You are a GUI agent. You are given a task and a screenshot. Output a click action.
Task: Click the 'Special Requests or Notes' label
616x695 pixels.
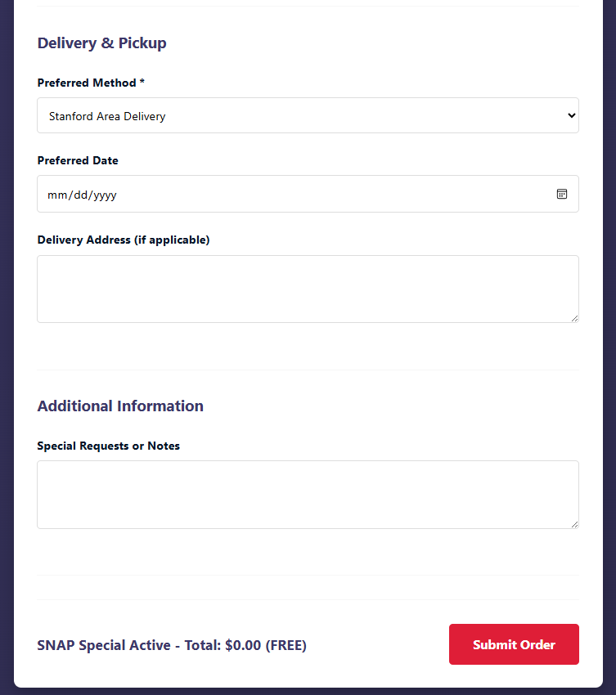pos(108,446)
